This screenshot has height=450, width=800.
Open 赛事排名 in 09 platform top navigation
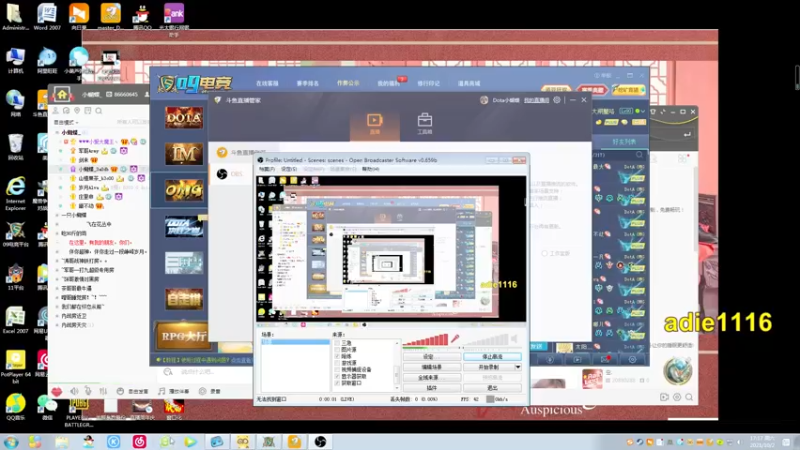(308, 83)
